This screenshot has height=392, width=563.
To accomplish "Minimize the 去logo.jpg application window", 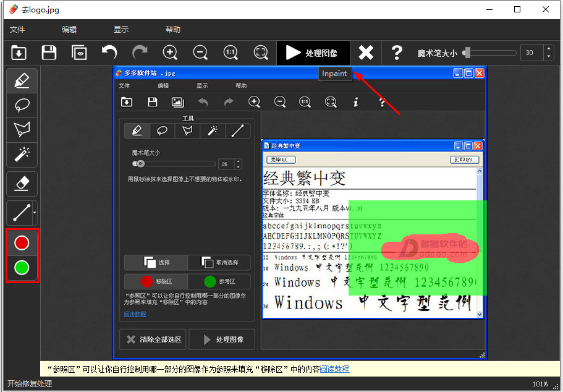I will tap(489, 9).
